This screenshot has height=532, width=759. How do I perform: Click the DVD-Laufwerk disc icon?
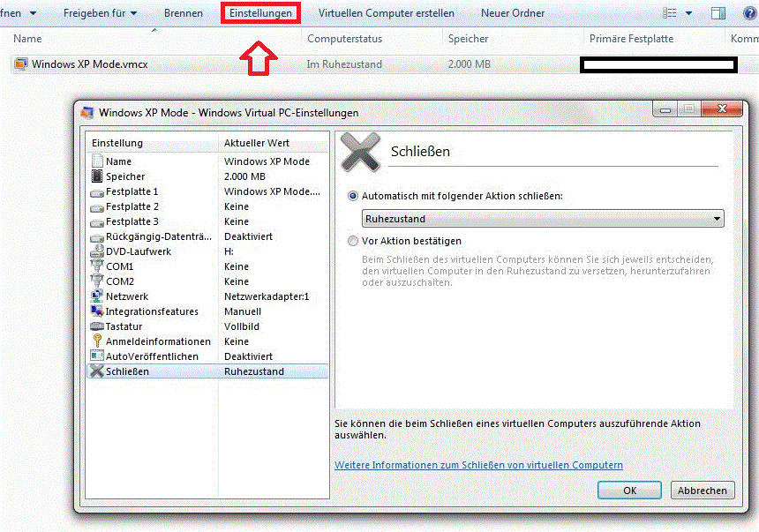coord(97,251)
